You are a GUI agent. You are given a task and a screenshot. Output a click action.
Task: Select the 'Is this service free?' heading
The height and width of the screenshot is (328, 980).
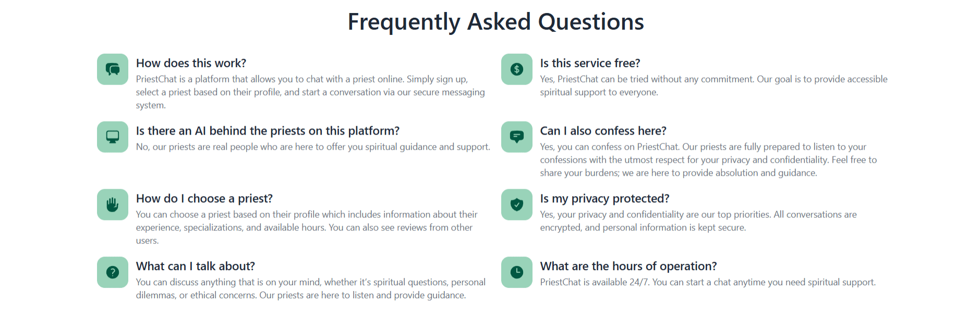590,63
